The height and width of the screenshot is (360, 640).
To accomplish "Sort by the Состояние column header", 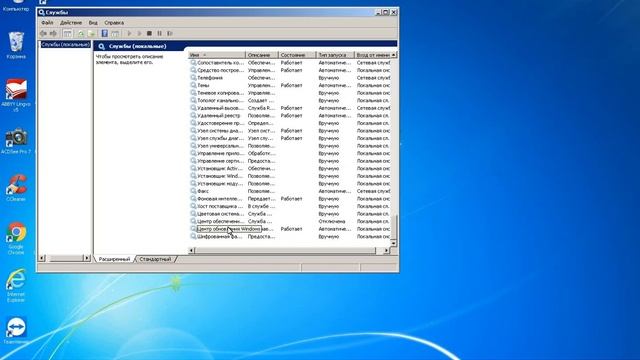I will point(297,55).
